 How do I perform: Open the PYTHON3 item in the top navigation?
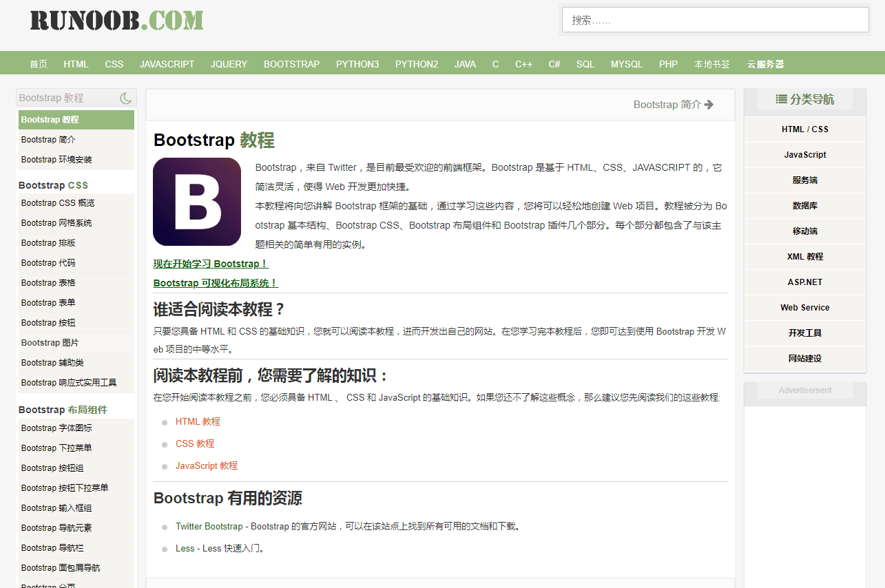coord(357,64)
